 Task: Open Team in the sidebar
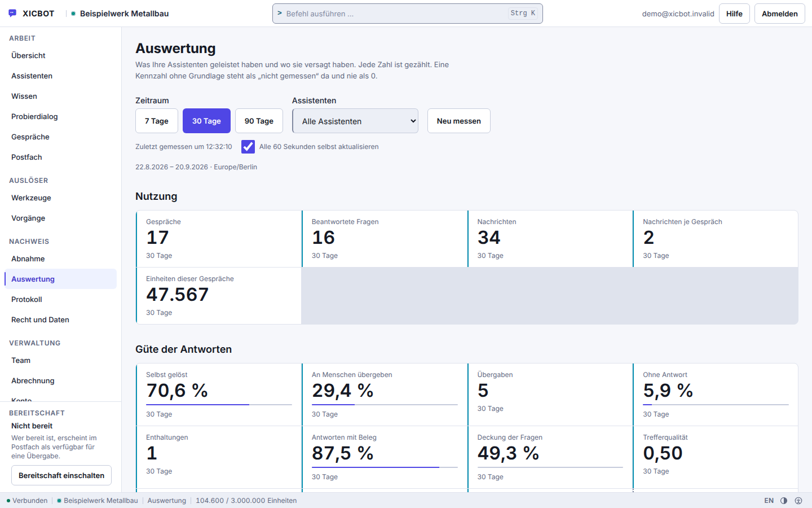[x=60, y=360]
